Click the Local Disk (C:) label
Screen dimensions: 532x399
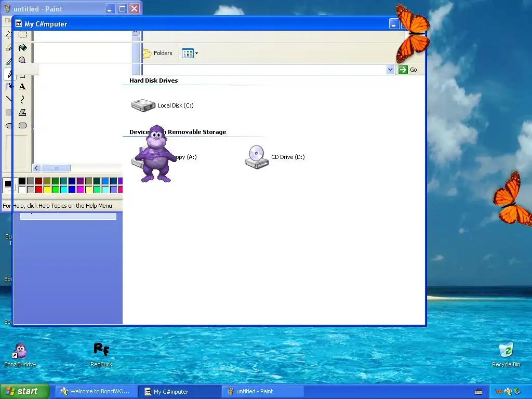pyautogui.click(x=176, y=105)
